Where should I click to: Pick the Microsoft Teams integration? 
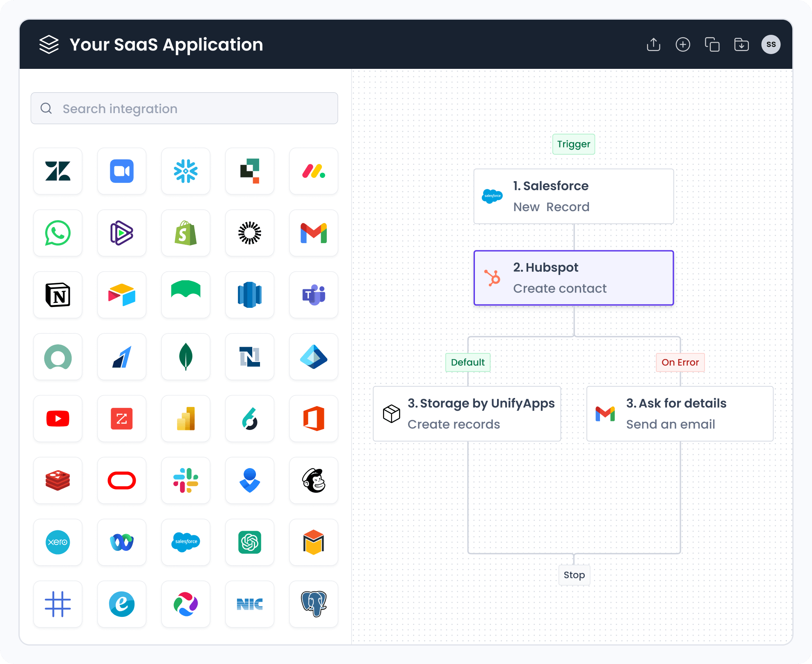[314, 295]
